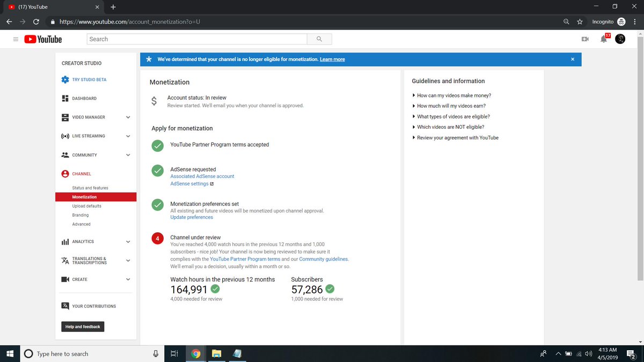The height and width of the screenshot is (362, 644).
Task: Select the Monetization submenu item
Action: (x=96, y=197)
